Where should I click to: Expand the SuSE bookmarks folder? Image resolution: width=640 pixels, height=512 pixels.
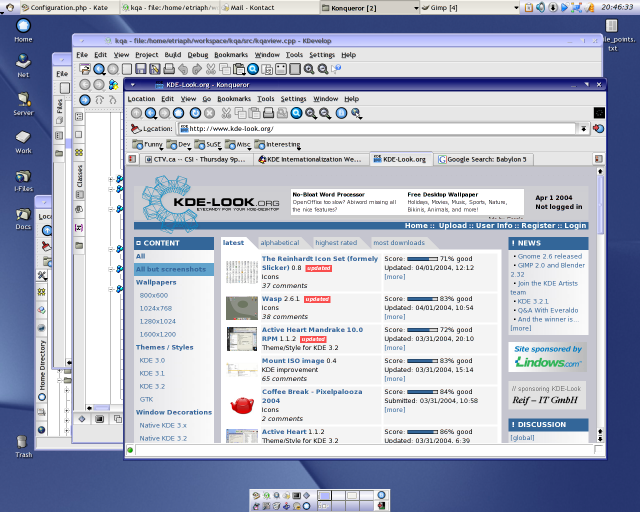208,145
